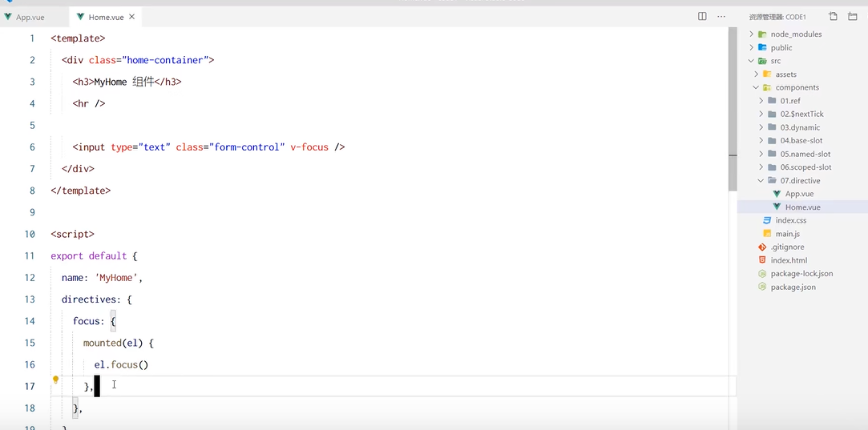
Task: Expand the 06.scoped-slot folder chevron
Action: (x=761, y=167)
